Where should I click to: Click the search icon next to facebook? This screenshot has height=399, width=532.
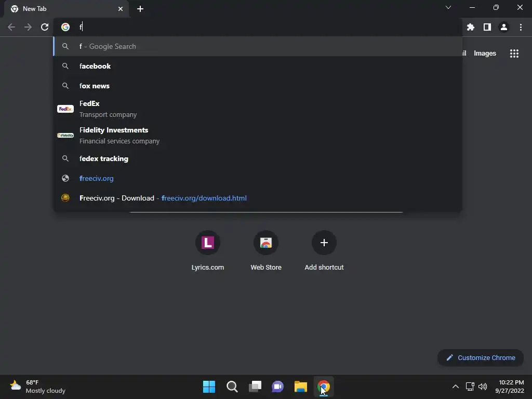(65, 66)
